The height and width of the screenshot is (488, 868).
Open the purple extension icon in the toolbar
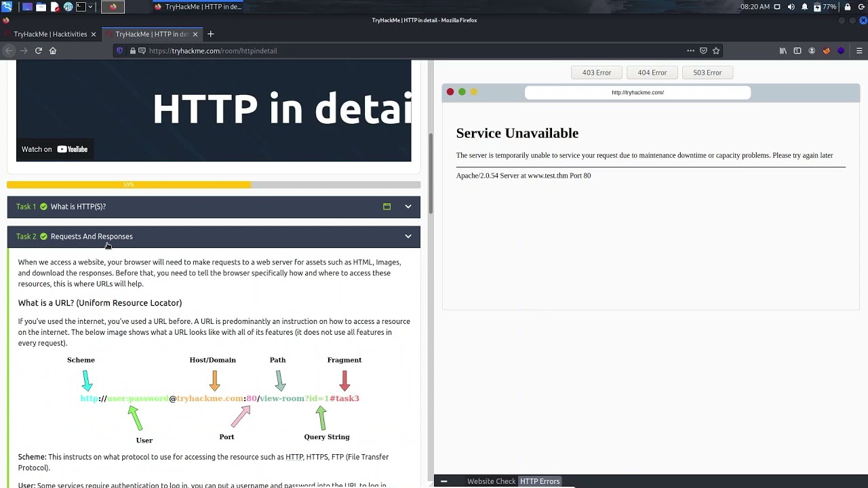click(841, 51)
